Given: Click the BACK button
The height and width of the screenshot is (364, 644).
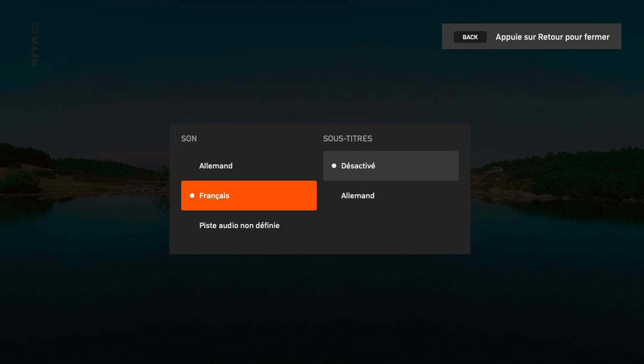Looking at the screenshot, I should click(470, 37).
